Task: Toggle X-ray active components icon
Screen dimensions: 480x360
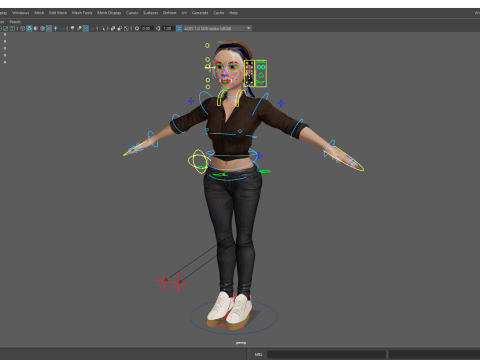Action: 120,28
